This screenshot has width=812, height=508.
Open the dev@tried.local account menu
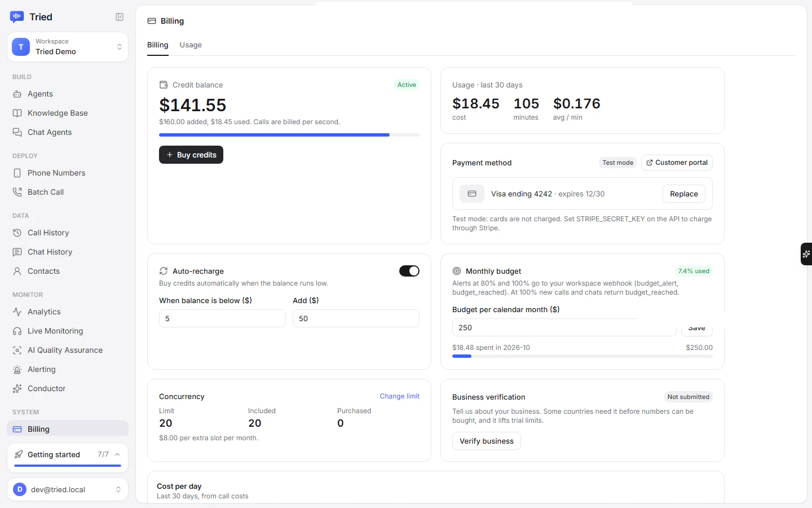[68, 489]
